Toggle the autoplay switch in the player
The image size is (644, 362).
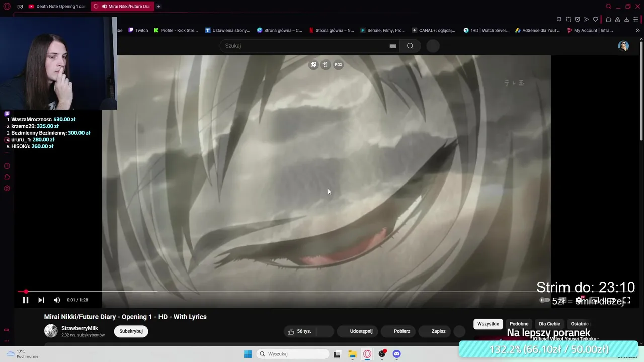pos(544,300)
